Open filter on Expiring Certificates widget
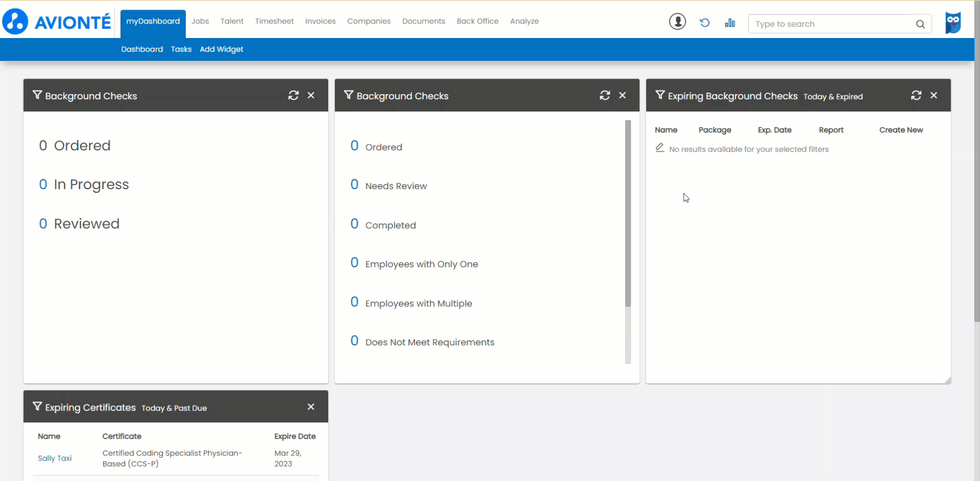This screenshot has width=980, height=481. pos(37,406)
